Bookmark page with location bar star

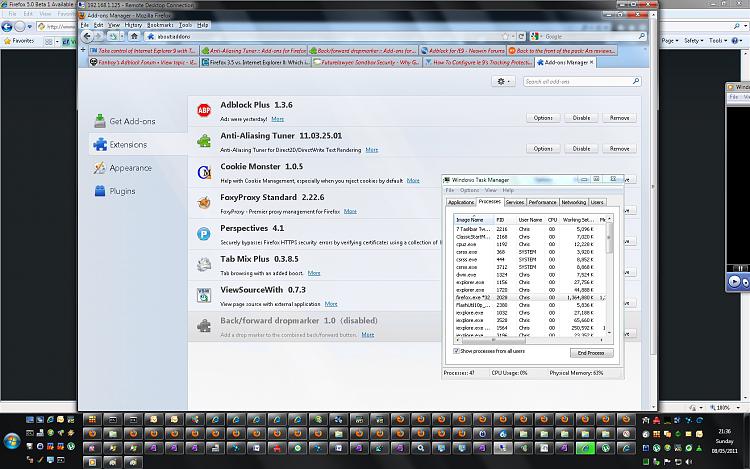(505, 36)
